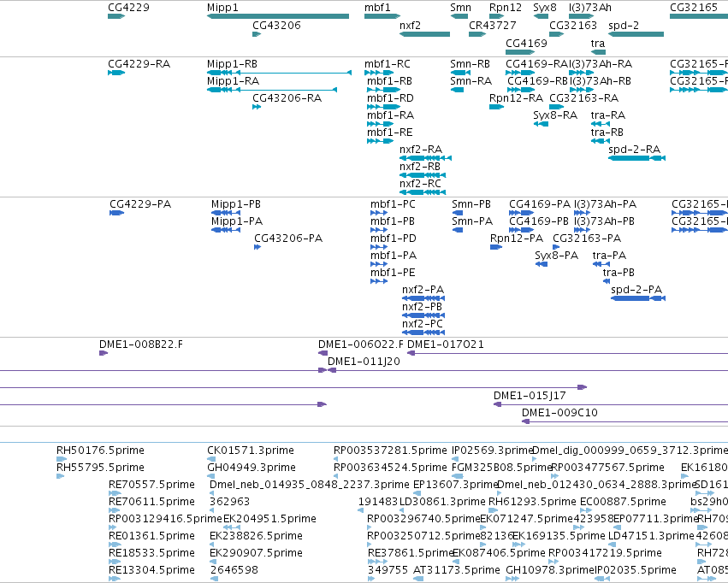The height and width of the screenshot is (583, 728).
Task: Select the Mipp1-RA transcript
Action: 272,90
